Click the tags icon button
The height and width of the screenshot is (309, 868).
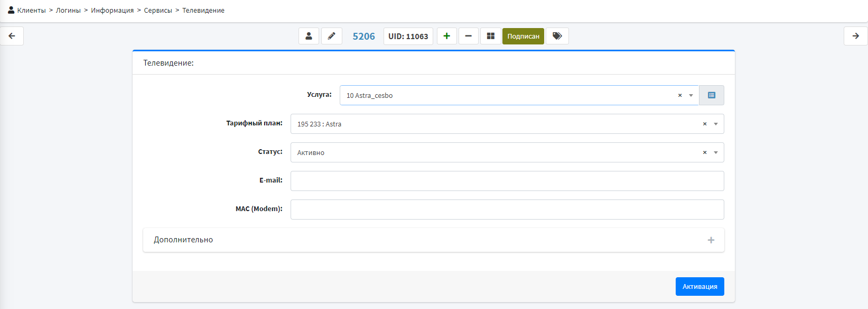tap(557, 36)
